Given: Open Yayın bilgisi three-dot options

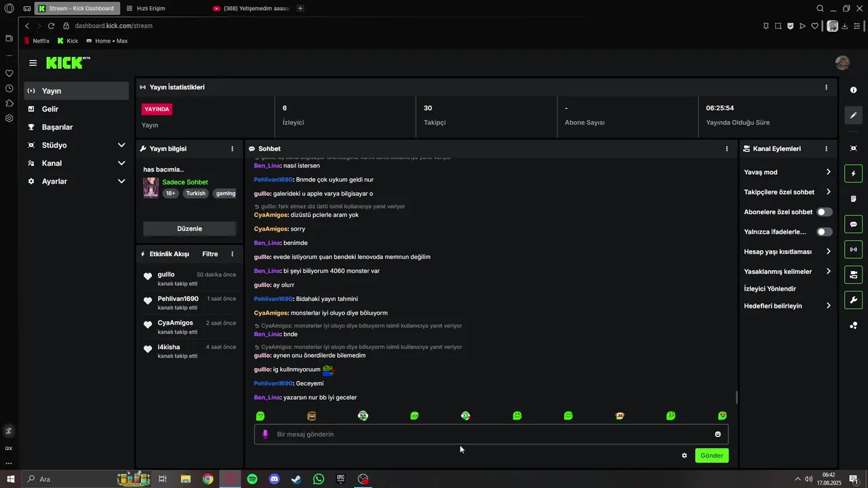Looking at the screenshot, I should pyautogui.click(x=232, y=148).
